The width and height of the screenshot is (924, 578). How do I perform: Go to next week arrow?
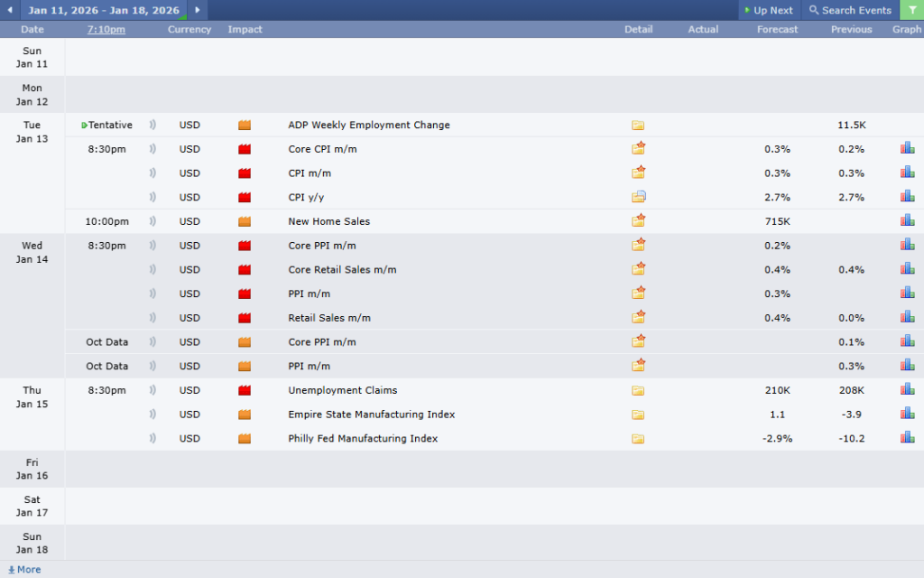(x=198, y=10)
